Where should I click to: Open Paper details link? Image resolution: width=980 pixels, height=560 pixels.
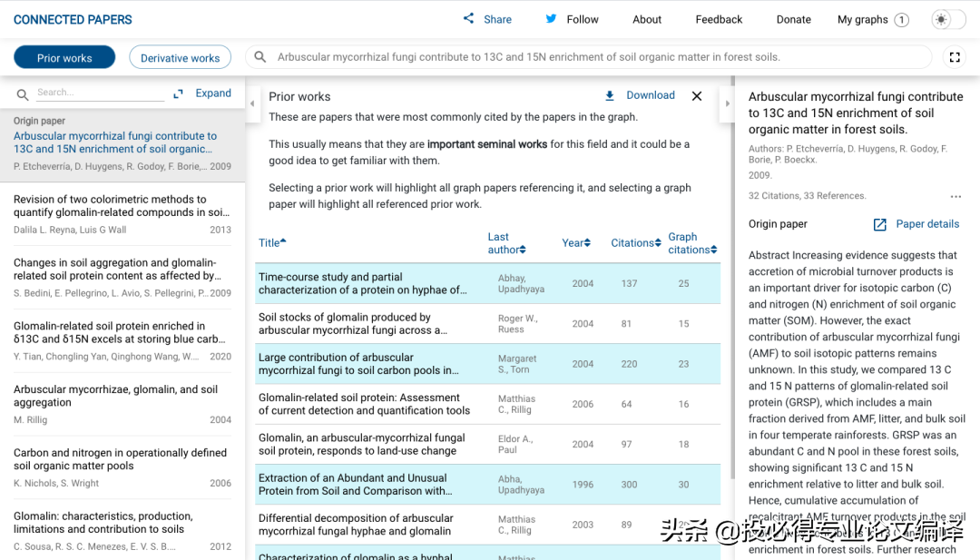(x=927, y=224)
